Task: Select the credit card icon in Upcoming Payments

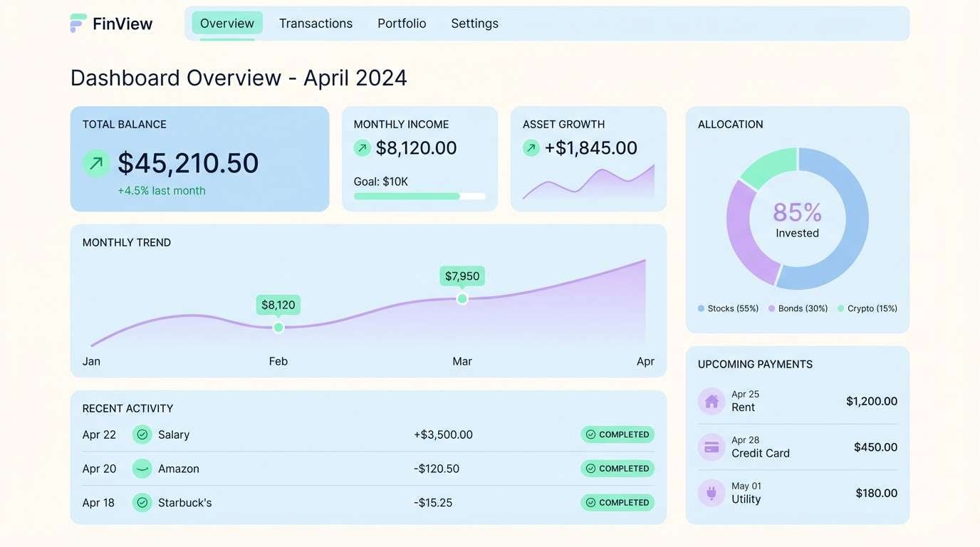Action: coord(711,447)
